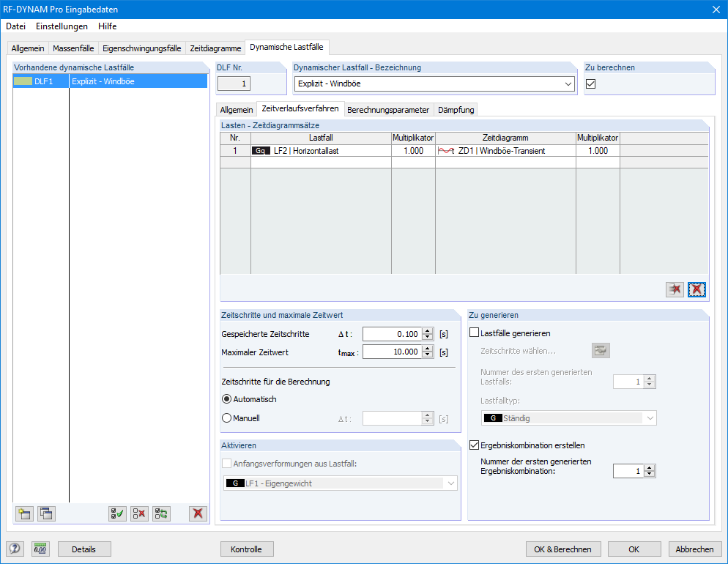Switch to the Massenfälle tab
728x564 pixels.
[73, 48]
